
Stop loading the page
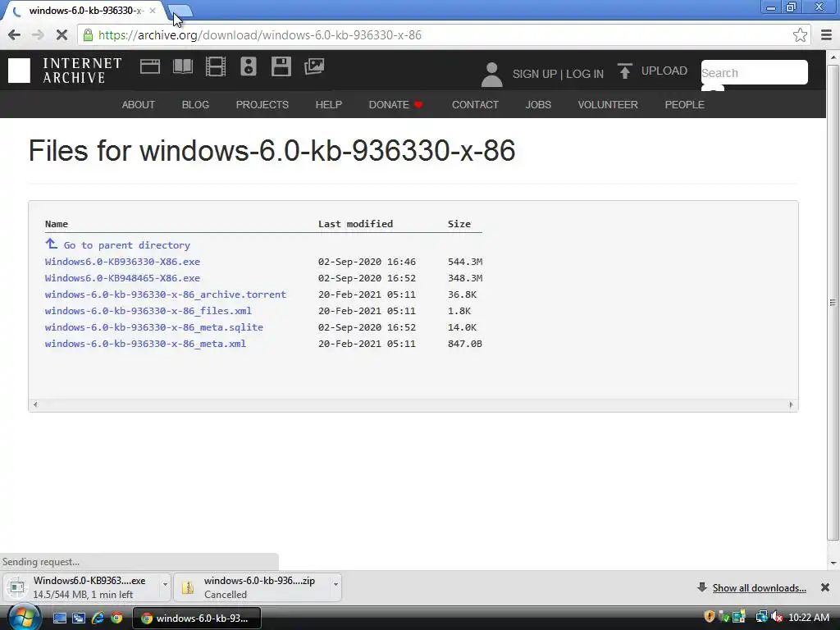(62, 35)
